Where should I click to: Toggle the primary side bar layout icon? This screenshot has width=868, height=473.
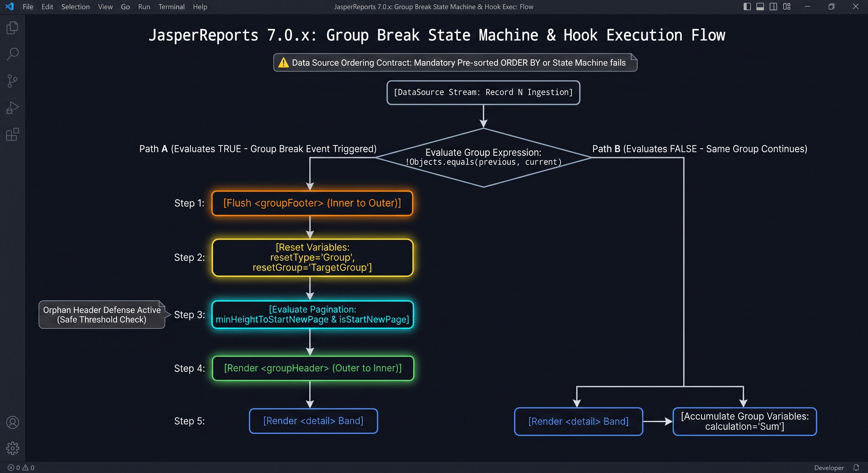747,6
